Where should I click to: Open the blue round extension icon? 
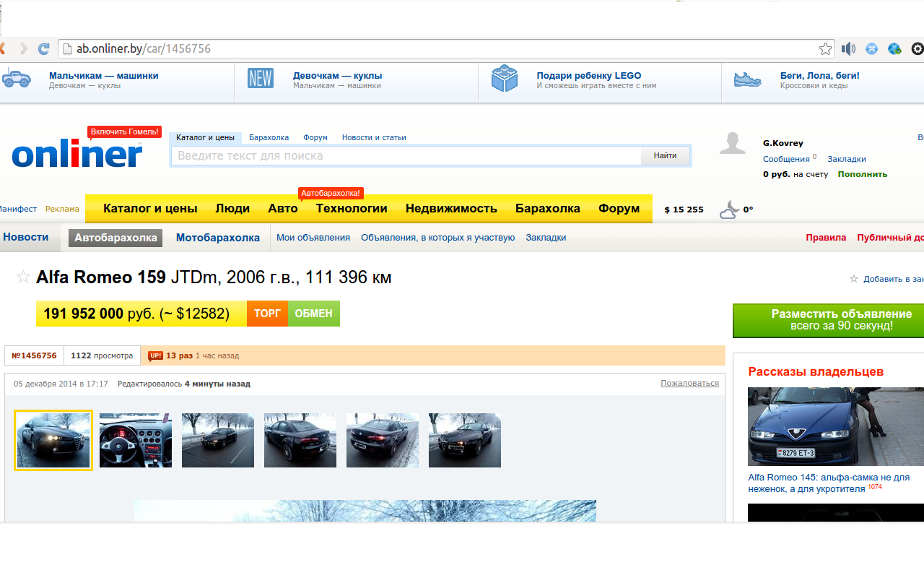pos(871,49)
